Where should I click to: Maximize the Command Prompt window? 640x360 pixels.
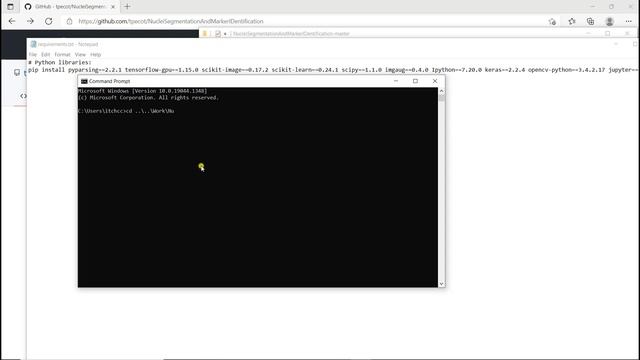coord(415,81)
